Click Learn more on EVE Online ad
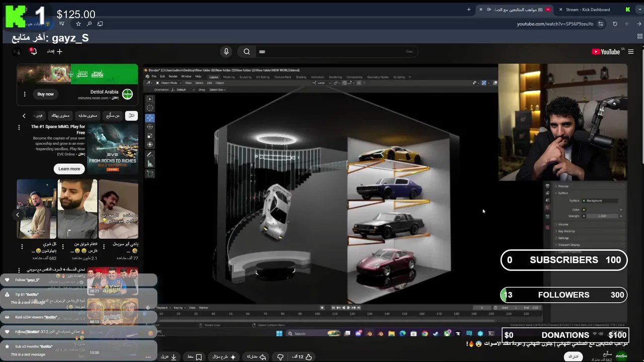 69,169
